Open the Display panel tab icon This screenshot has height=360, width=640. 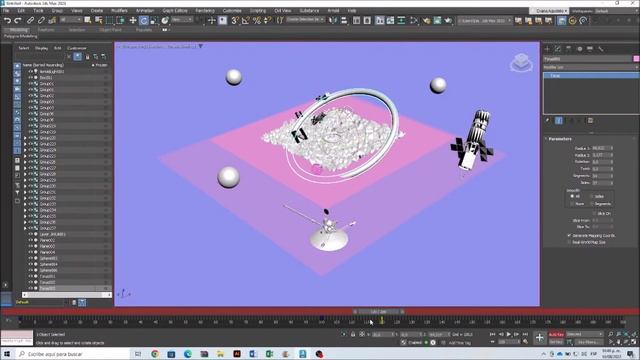coord(590,49)
